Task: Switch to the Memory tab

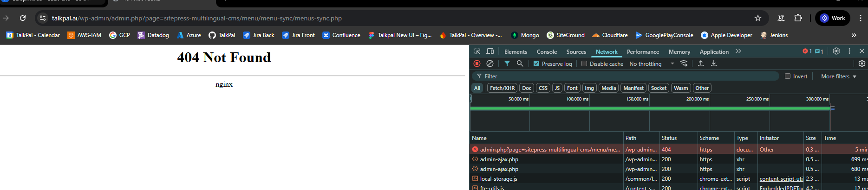Action: [679, 52]
